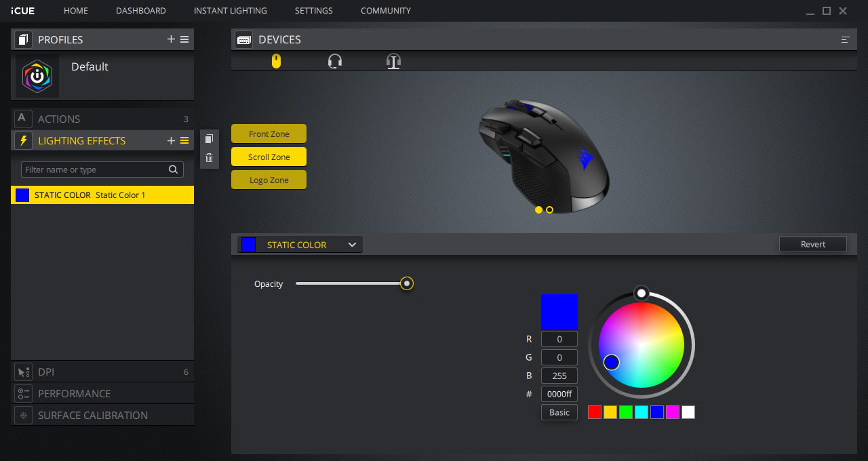Select Static Color 1 effect row
Screen dimensions: 868x461
point(102,195)
